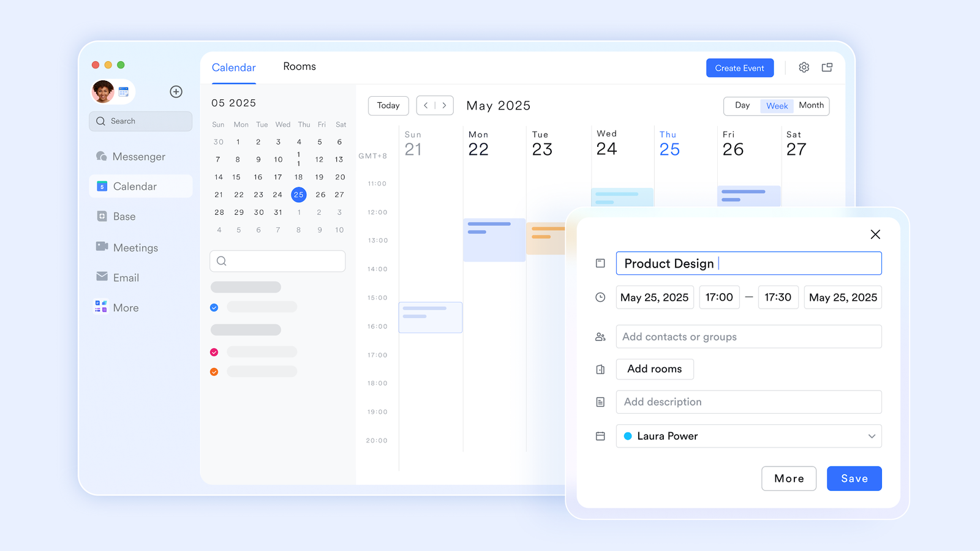The width and height of the screenshot is (980, 551).
Task: Expand the Laura Power calendar dropdown
Action: point(871,437)
